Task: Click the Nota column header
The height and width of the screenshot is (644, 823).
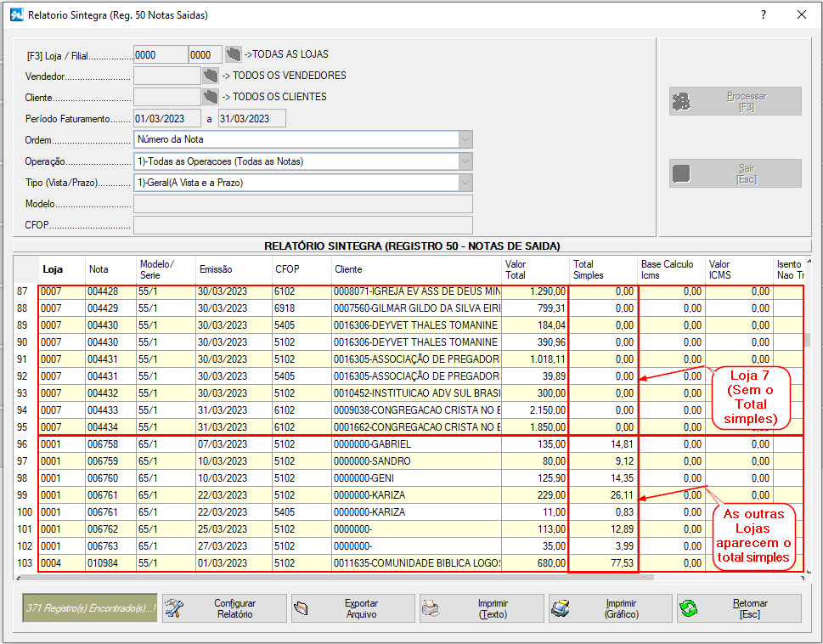Action: [110, 270]
